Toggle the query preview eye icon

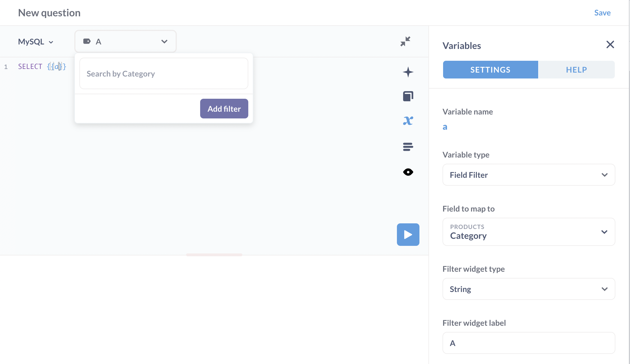408,172
